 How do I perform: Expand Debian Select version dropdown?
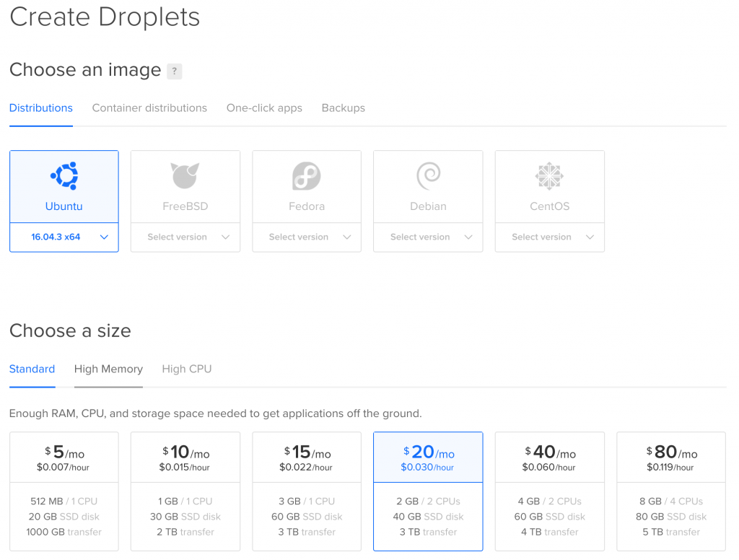click(428, 237)
